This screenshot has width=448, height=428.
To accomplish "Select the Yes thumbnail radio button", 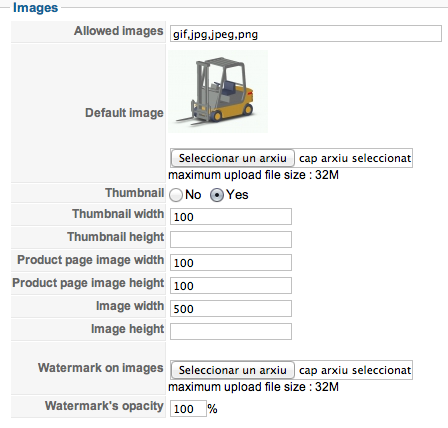I will point(217,195).
